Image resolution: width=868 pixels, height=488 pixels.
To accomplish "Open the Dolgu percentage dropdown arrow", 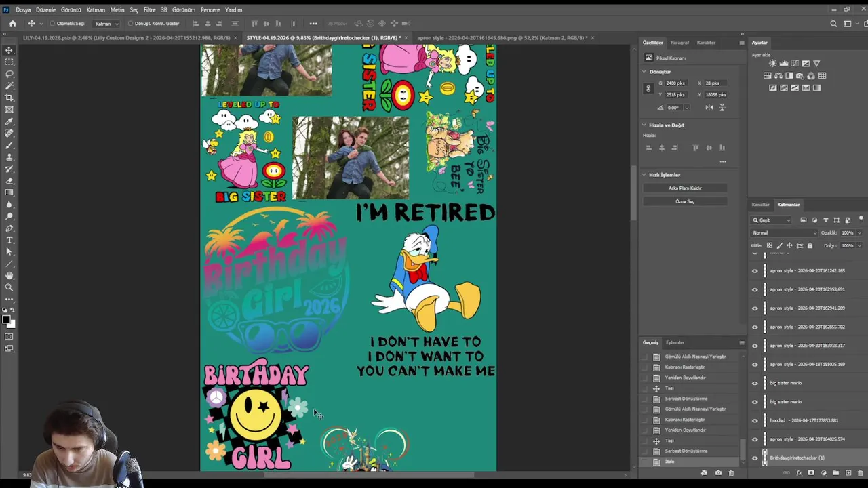I will (859, 245).
